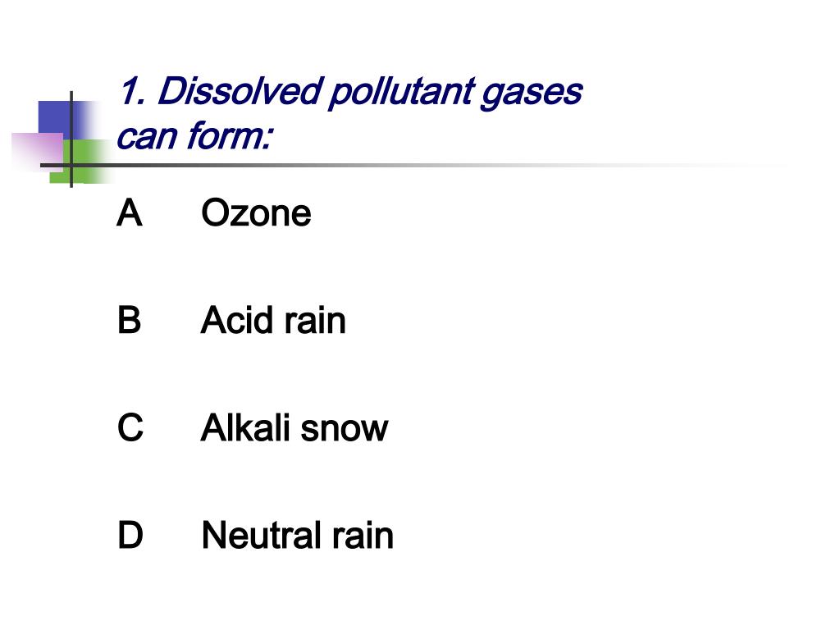
Task: Pick the Neutral rain answer text
Action: (297, 535)
